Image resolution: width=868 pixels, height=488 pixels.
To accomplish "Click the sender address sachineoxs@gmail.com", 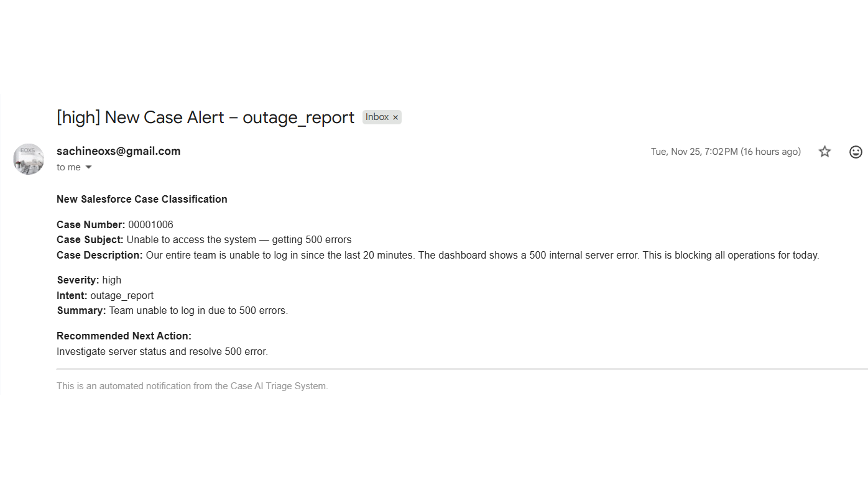I will tap(118, 151).
